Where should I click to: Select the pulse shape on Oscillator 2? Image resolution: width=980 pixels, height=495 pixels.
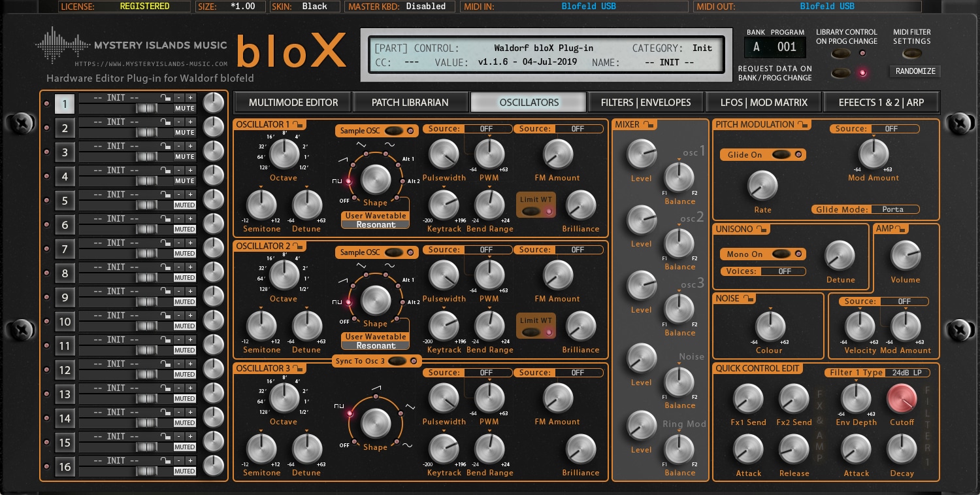tap(348, 302)
